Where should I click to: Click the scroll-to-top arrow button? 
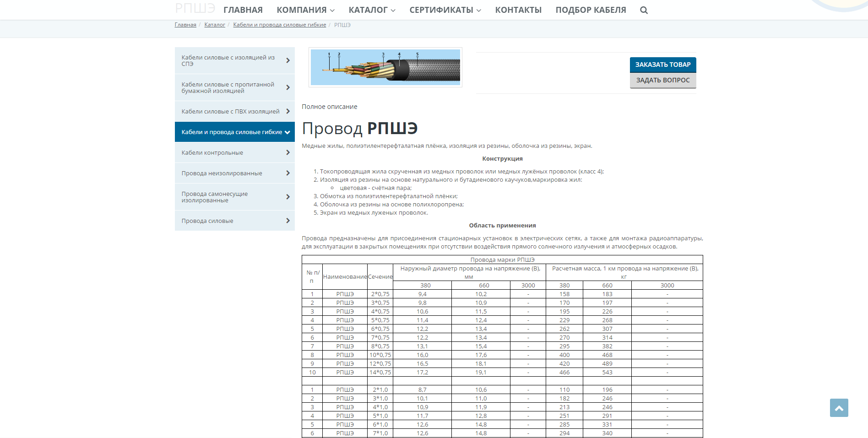(x=839, y=408)
